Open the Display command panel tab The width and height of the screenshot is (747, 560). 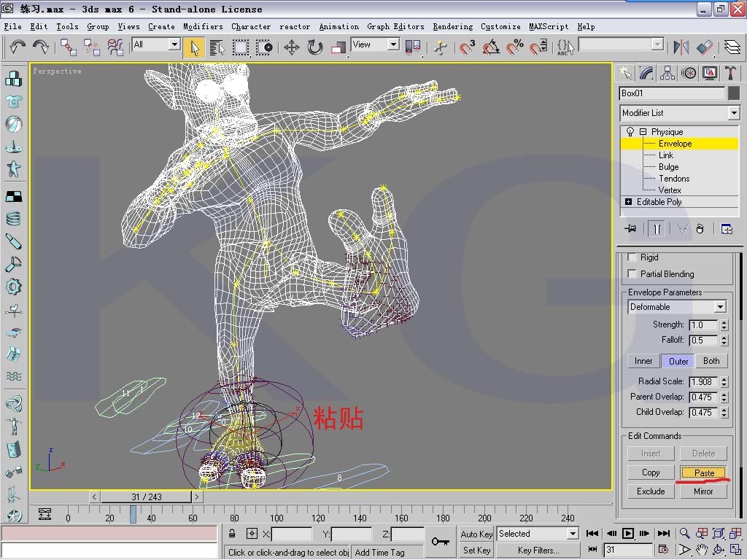point(710,73)
